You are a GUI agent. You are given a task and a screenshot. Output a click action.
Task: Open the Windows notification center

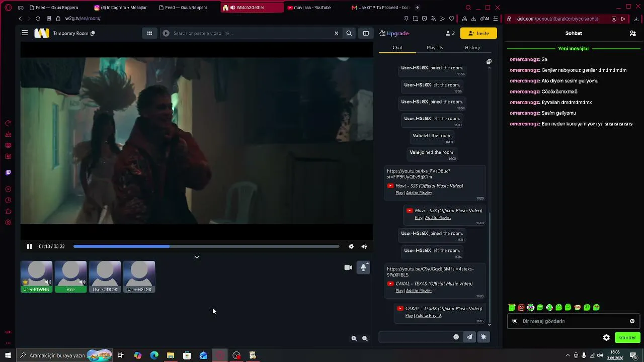click(x=634, y=356)
